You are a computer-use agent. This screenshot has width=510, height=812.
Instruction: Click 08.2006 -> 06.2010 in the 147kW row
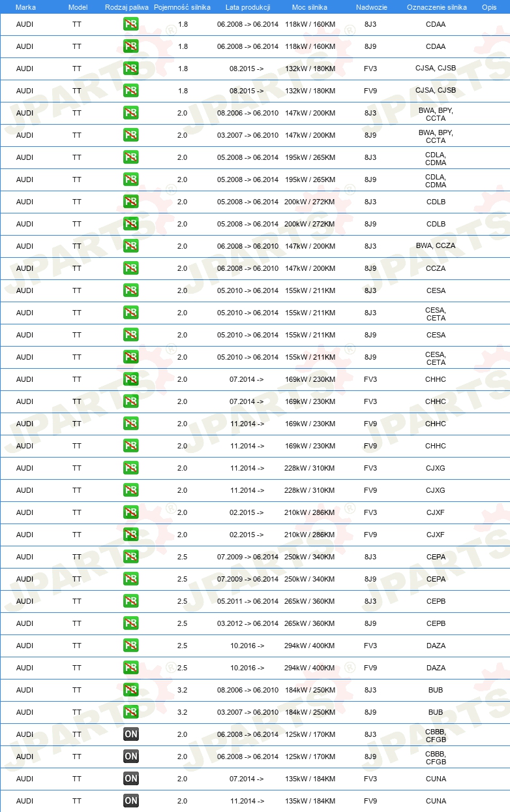(x=248, y=113)
